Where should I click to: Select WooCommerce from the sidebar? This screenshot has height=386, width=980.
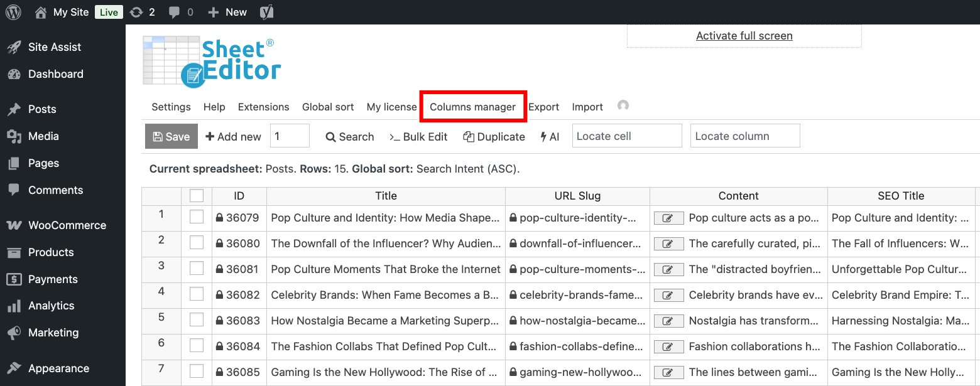point(67,225)
